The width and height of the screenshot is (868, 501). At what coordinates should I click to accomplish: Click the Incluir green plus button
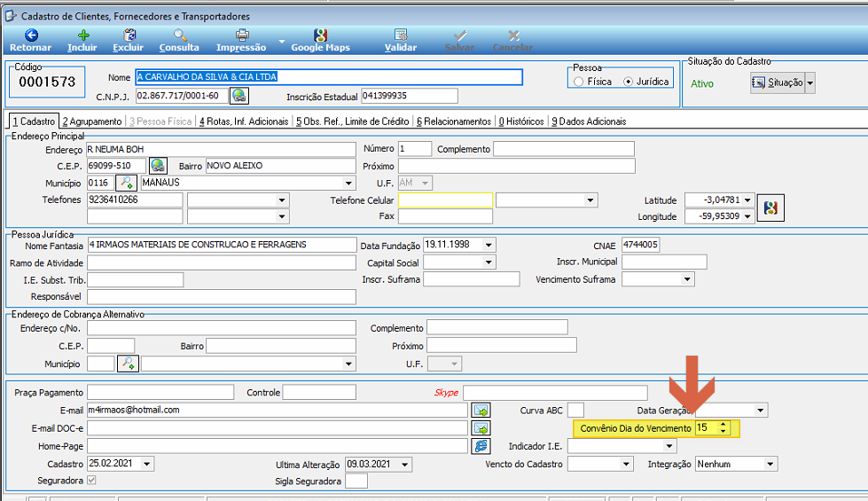[x=82, y=41]
